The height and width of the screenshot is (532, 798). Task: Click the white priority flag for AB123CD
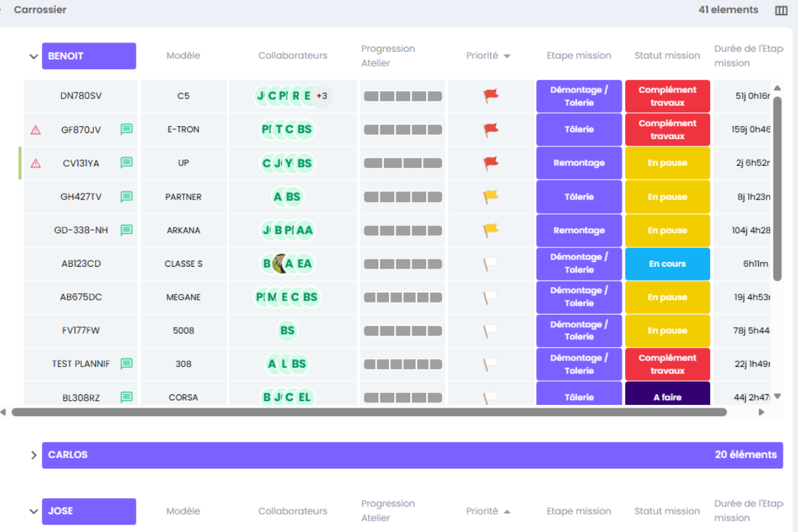(491, 264)
